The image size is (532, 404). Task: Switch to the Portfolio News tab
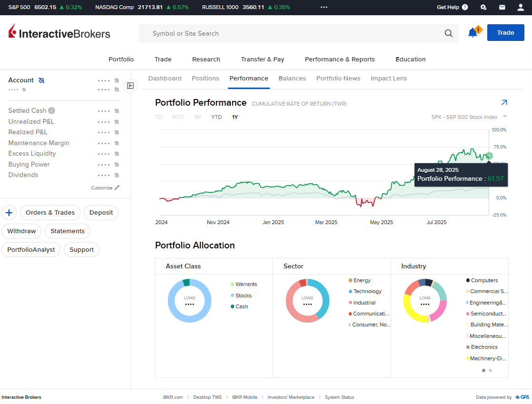338,79
